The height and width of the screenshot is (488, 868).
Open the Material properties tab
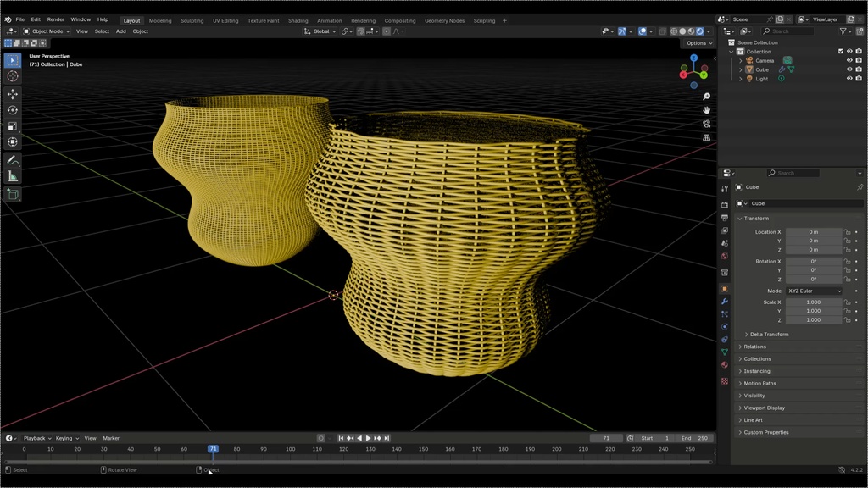click(x=725, y=365)
